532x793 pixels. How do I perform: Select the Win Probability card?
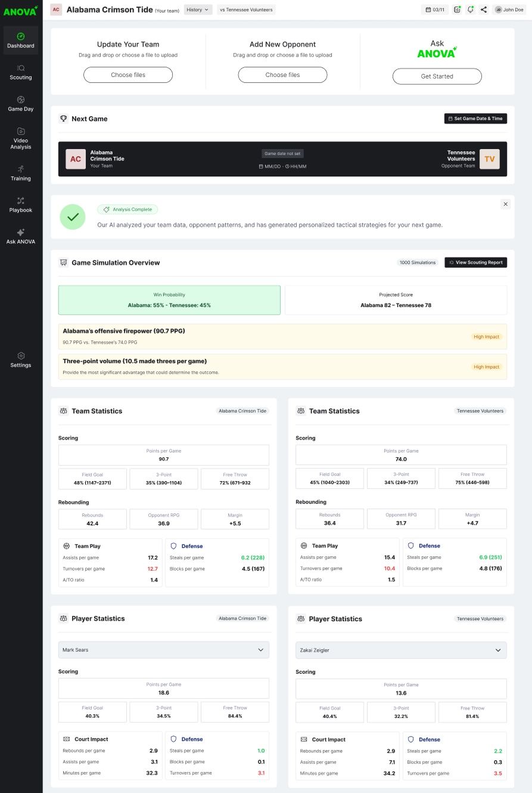point(169,300)
